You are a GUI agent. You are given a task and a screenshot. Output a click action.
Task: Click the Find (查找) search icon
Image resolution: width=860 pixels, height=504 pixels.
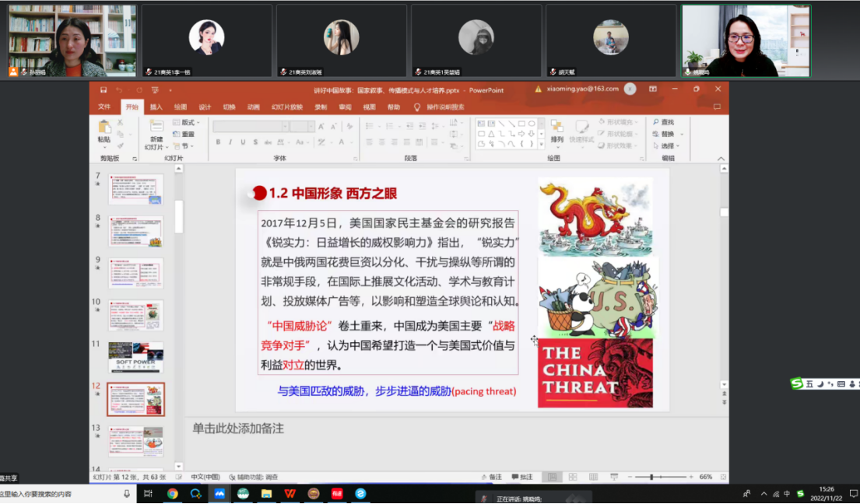click(x=663, y=122)
